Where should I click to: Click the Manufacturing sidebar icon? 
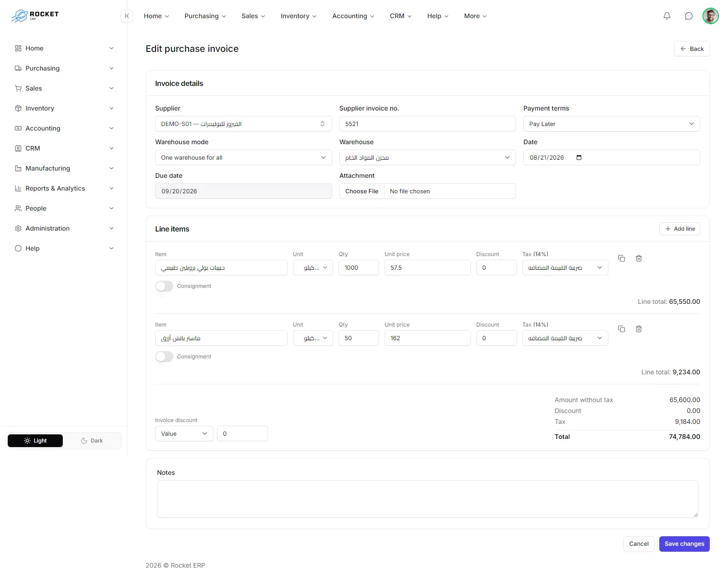[18, 168]
